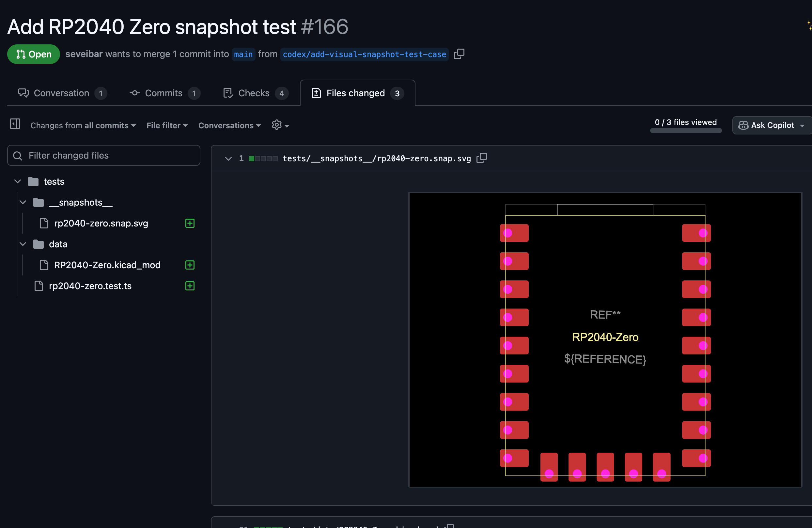
Task: Collapse the data folder in tree
Action: (x=23, y=244)
